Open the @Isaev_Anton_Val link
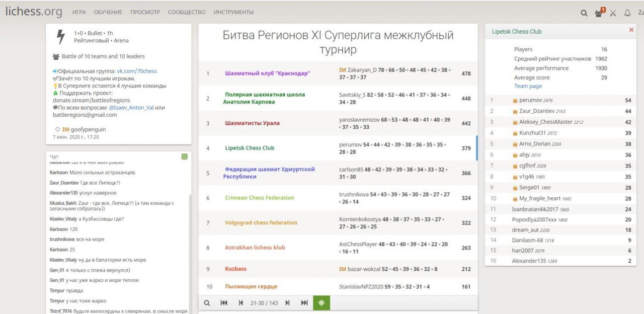644x314 pixels. [131, 107]
